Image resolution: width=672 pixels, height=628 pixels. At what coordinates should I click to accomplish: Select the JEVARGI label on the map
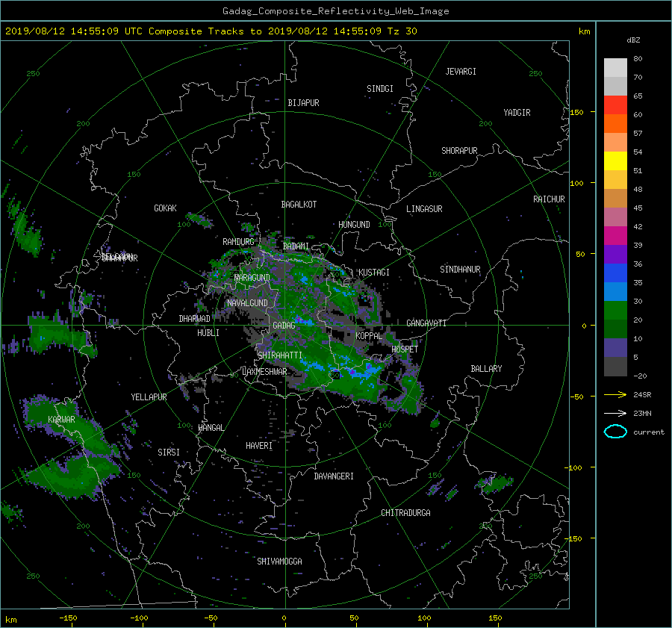[x=461, y=72]
